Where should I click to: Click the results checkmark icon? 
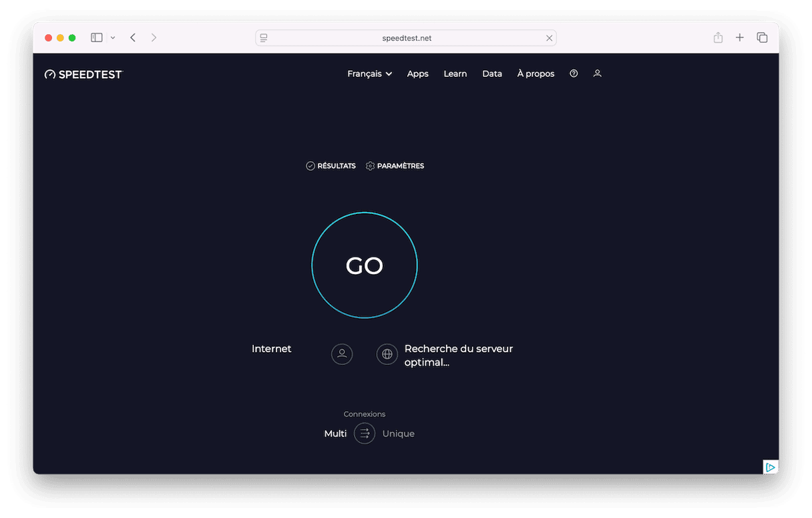[x=311, y=166]
